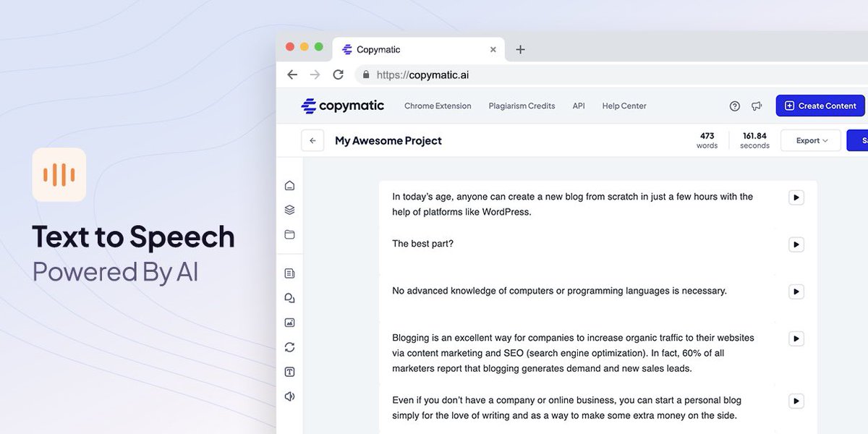The image size is (868, 434).
Task: Play the "In today's age" paragraph audio
Action: (x=796, y=197)
